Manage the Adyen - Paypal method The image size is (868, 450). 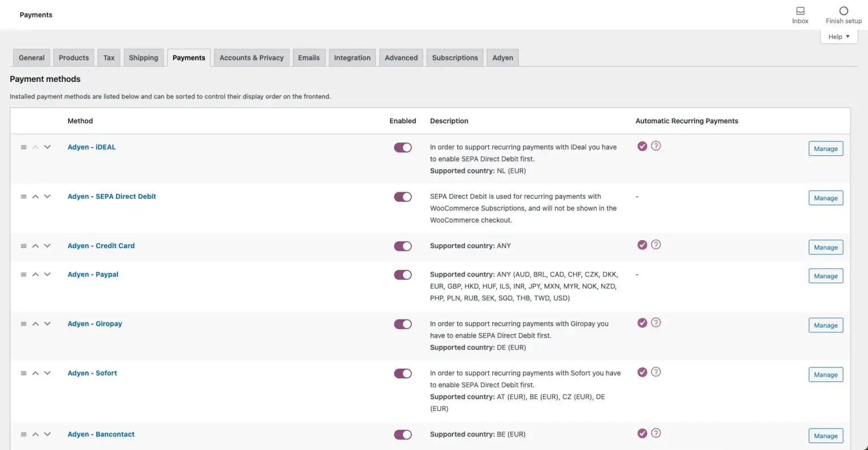pyautogui.click(x=826, y=276)
